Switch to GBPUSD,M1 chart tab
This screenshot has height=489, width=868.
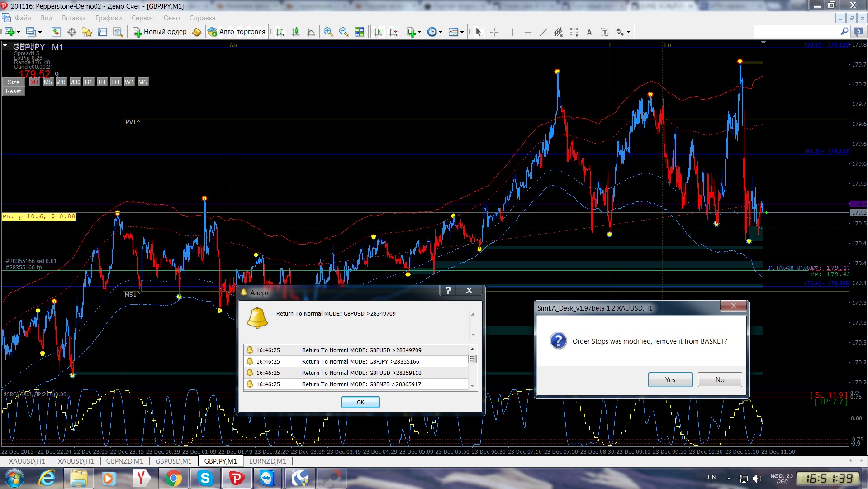pos(174,461)
